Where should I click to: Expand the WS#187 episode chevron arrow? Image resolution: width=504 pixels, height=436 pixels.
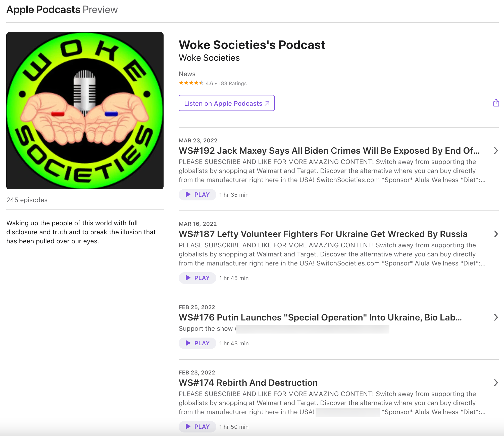coord(496,234)
